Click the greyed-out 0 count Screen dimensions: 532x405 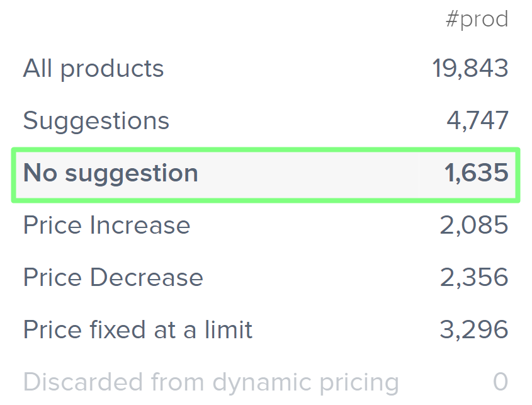(501, 382)
